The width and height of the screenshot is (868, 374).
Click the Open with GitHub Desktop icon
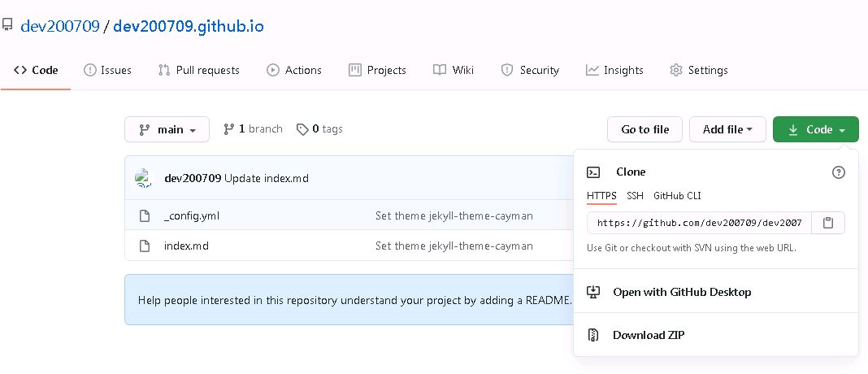click(593, 292)
